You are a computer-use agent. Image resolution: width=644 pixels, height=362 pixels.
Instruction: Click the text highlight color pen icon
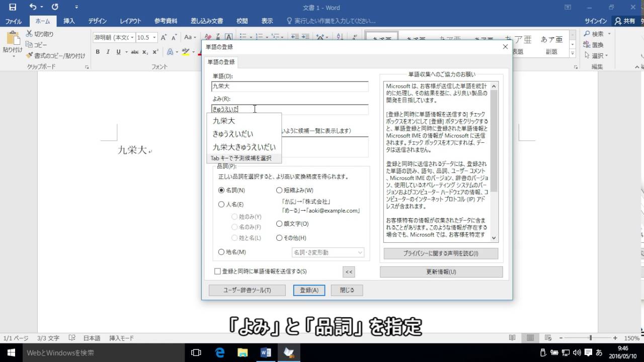pyautogui.click(x=186, y=52)
